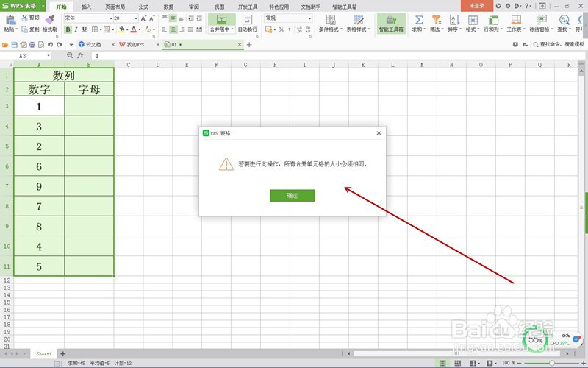Click the Paste (粘贴) clipboard icon

[x=10, y=21]
